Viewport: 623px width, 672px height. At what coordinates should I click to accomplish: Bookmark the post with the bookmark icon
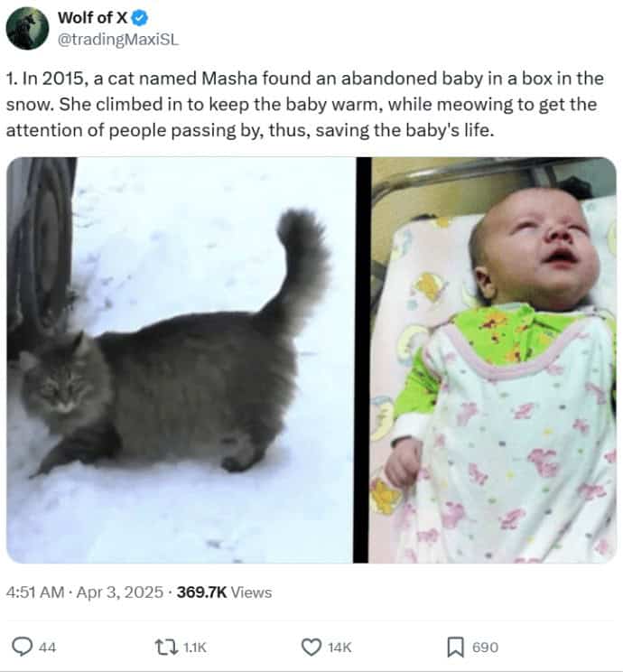tap(456, 647)
